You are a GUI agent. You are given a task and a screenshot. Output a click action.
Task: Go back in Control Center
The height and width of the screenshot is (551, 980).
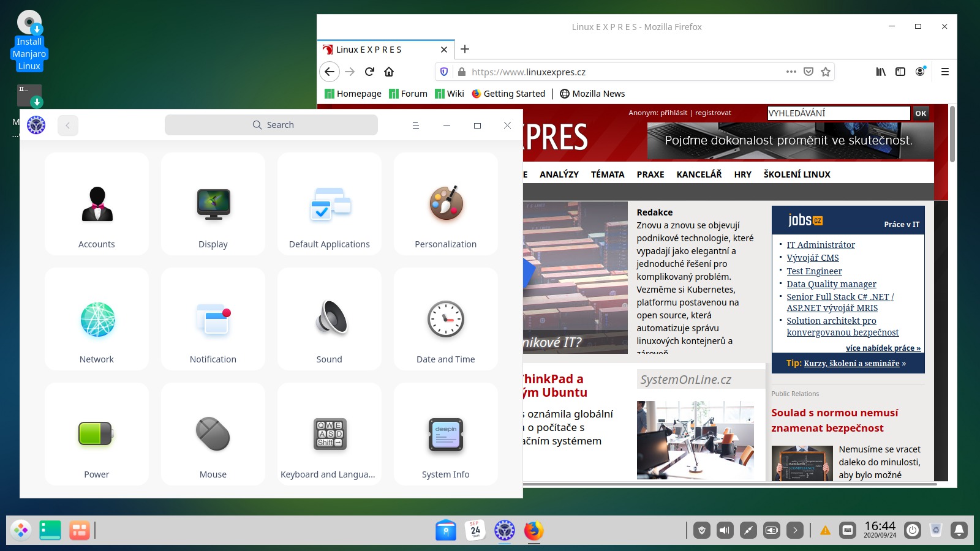(x=68, y=126)
